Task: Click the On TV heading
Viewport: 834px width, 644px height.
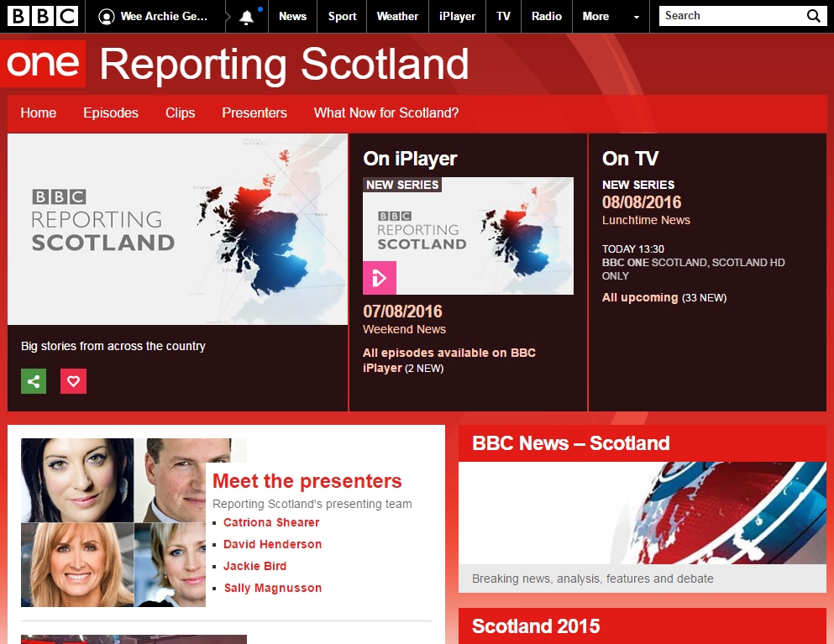Action: pos(630,159)
